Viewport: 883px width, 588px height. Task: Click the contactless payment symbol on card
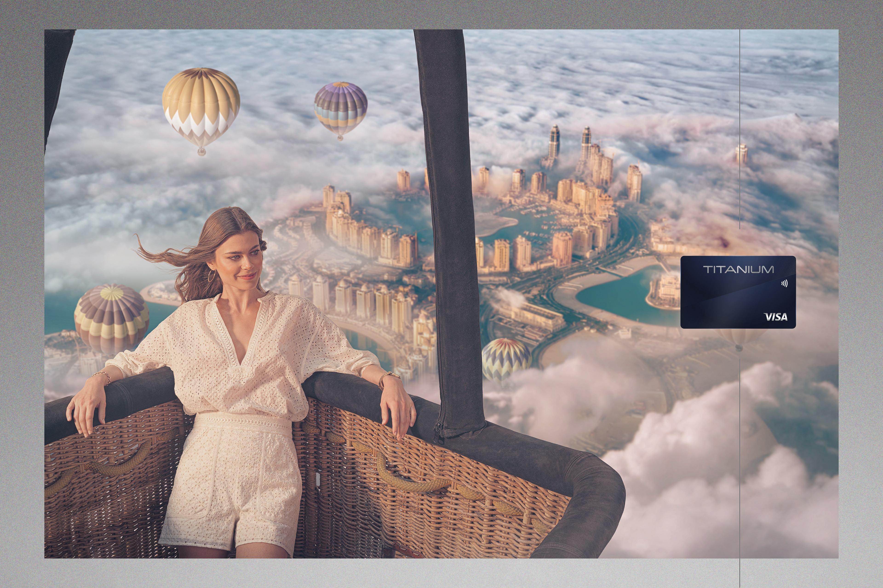784,283
